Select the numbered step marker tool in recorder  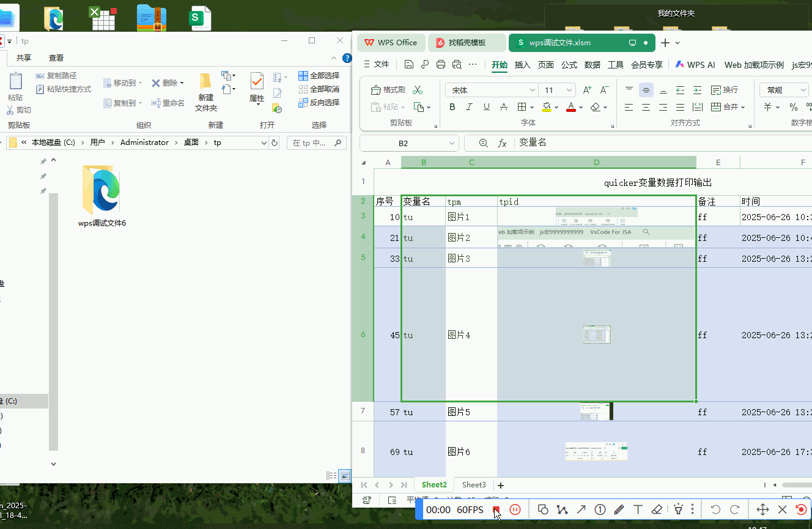tap(600, 509)
